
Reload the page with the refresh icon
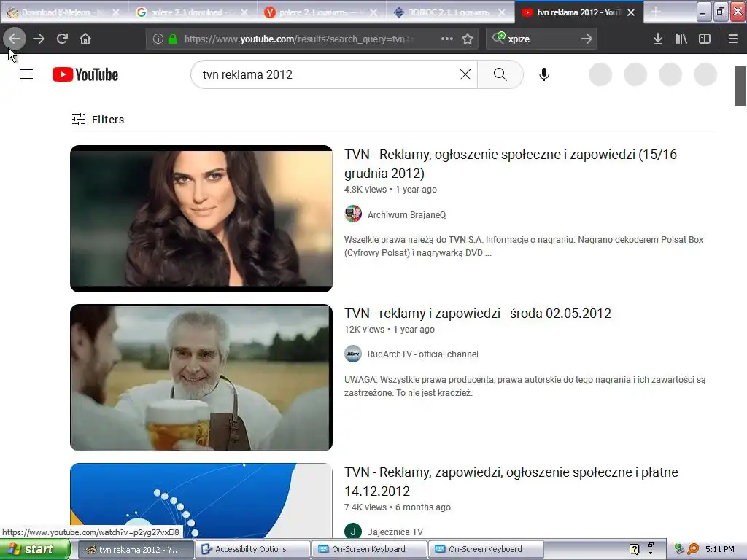click(x=62, y=39)
